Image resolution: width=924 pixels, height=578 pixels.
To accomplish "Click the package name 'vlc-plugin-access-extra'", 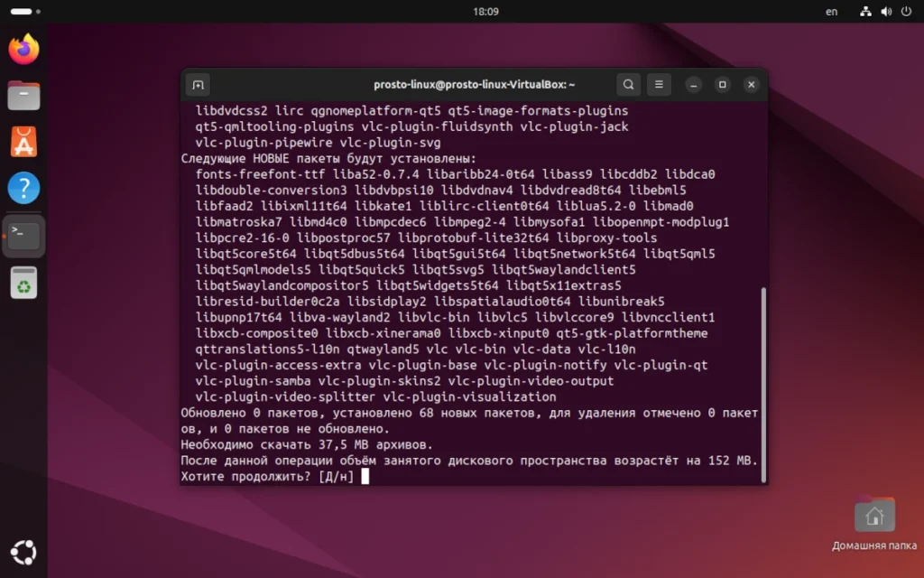I will [x=278, y=365].
